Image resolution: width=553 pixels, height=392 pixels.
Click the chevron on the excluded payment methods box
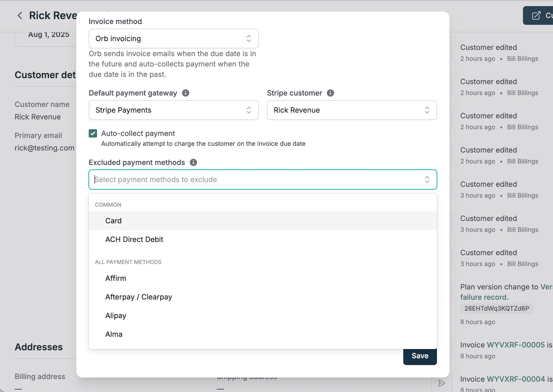(427, 179)
